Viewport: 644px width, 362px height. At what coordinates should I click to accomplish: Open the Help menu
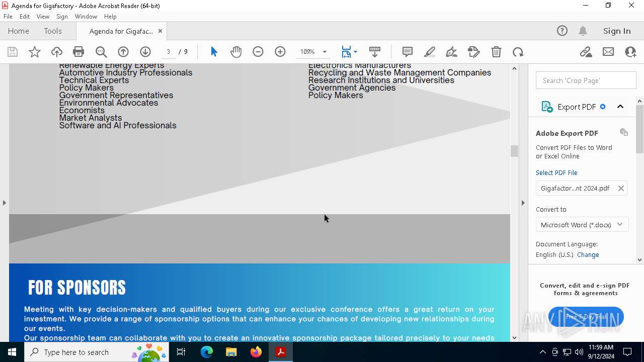[110, 17]
